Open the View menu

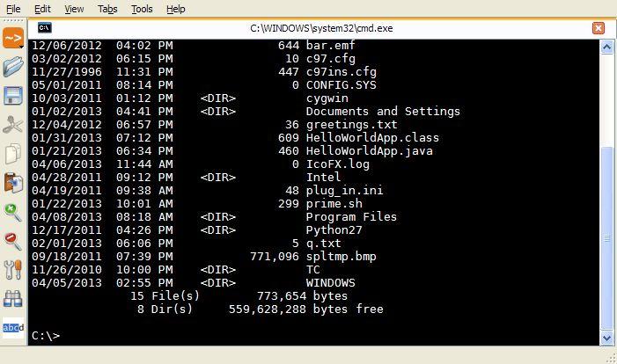tap(74, 9)
